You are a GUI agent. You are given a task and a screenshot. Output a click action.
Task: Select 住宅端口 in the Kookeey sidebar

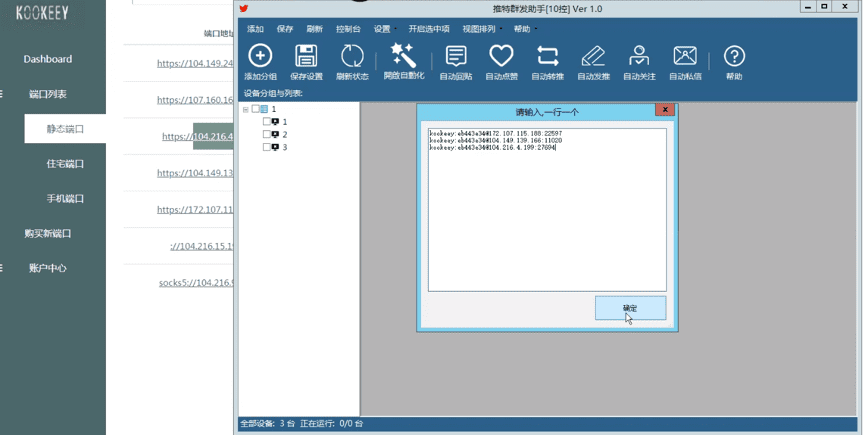click(65, 163)
